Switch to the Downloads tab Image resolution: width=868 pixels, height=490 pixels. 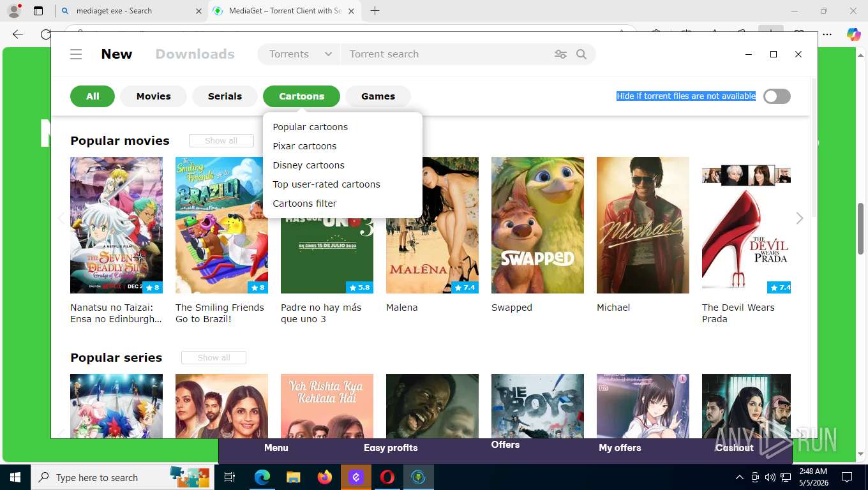[195, 54]
